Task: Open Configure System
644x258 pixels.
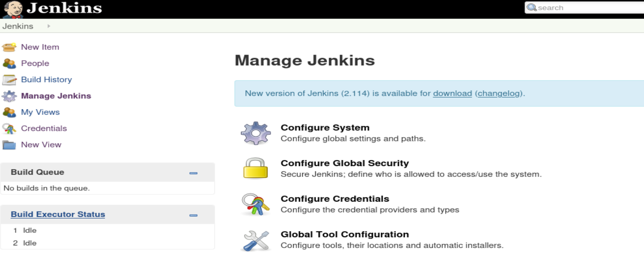Action: pyautogui.click(x=325, y=127)
